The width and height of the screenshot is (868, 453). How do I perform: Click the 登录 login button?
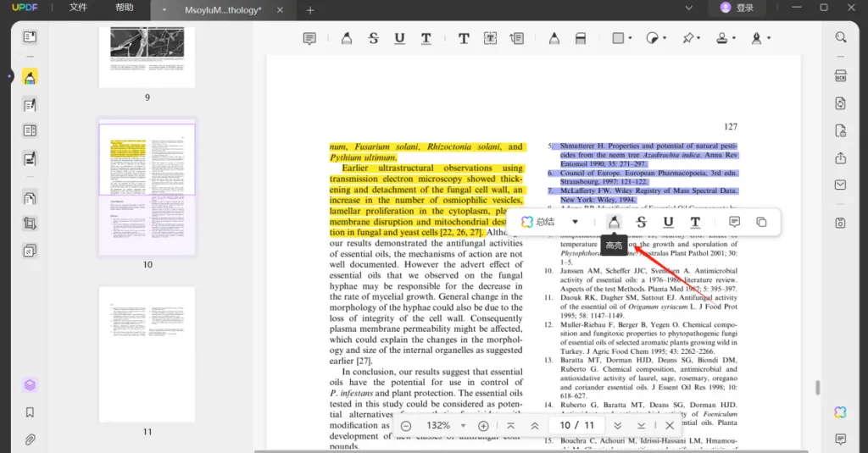pos(736,8)
